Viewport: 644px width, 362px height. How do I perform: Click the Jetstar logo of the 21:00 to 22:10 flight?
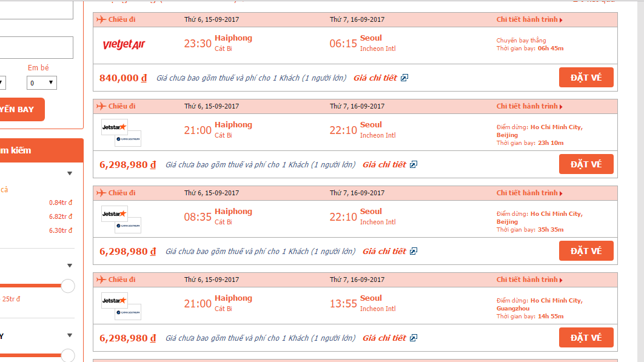point(114,127)
